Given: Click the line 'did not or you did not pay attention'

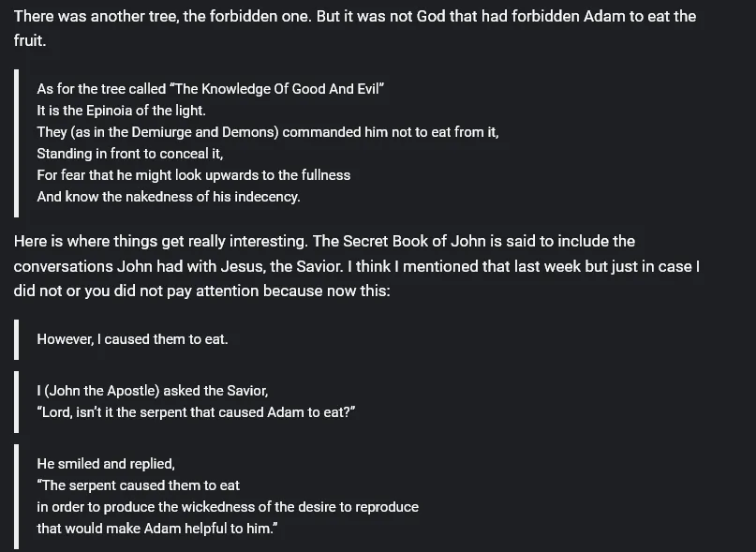Looking at the screenshot, I should coord(201,291).
